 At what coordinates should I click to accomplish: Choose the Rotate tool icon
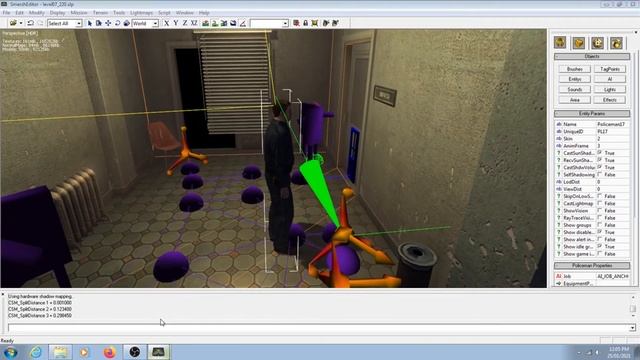(118, 23)
